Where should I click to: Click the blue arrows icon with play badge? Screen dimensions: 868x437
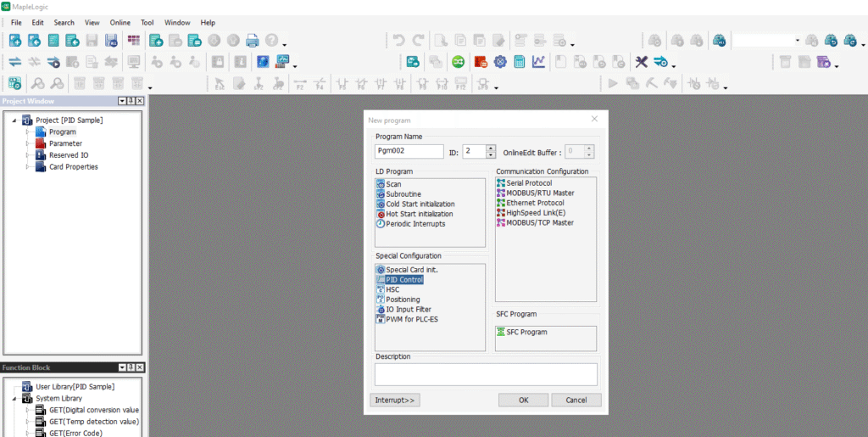(x=53, y=61)
